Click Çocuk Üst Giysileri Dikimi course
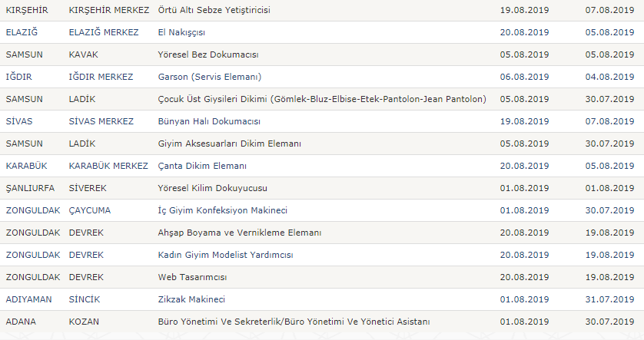644x340 pixels. tap(321, 99)
